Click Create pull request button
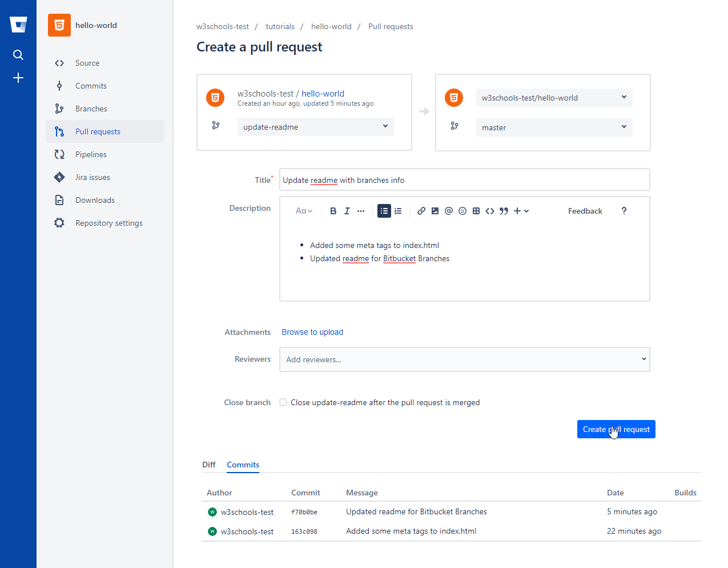The height and width of the screenshot is (568, 728). coord(616,429)
